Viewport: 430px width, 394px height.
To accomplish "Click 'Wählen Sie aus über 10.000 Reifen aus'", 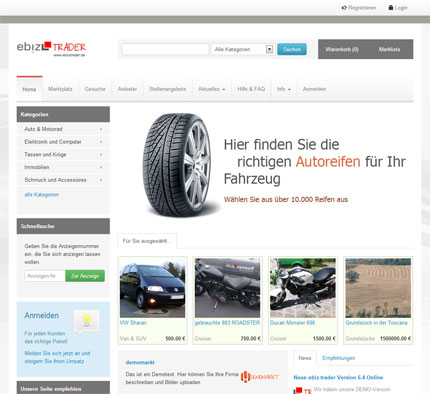I will [286, 199].
